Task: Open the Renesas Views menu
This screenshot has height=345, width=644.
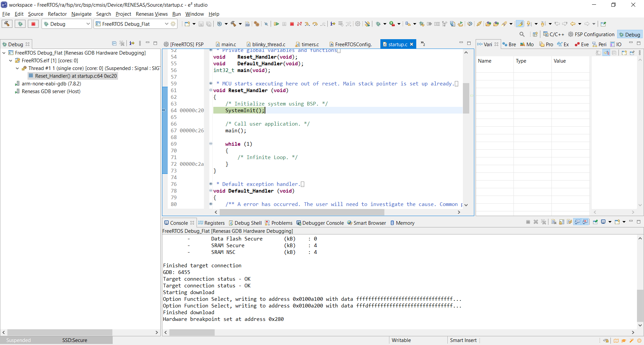Action: point(152,14)
